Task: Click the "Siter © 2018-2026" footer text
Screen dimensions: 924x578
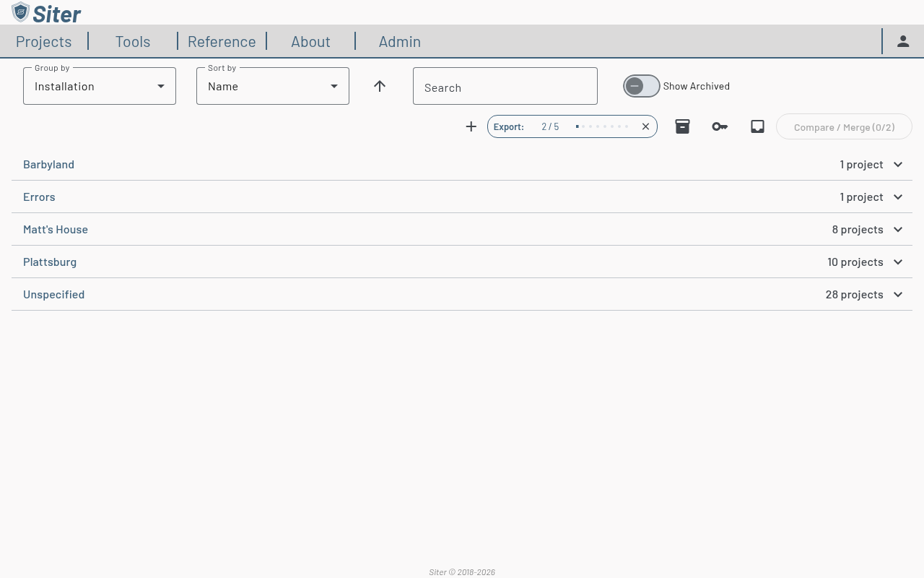Action: [462, 572]
